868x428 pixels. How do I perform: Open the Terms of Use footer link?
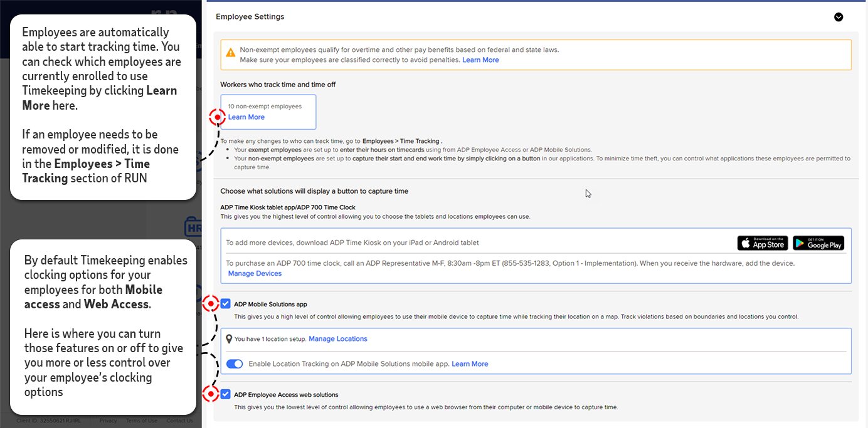point(142,420)
